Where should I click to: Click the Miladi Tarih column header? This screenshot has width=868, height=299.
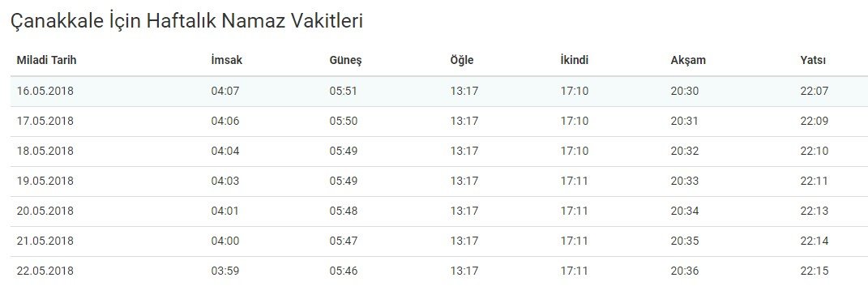pyautogui.click(x=46, y=60)
